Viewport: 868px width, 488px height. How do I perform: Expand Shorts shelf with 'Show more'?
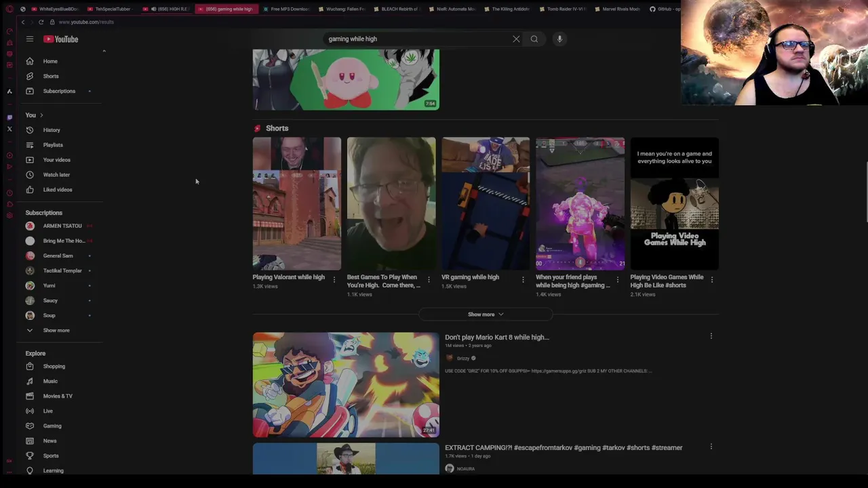pyautogui.click(x=486, y=314)
